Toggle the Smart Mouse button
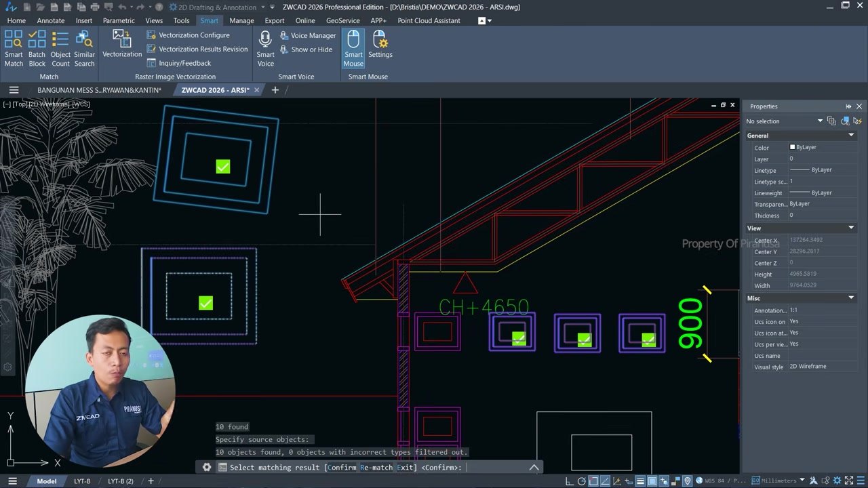Viewport: 868px width, 488px height. (x=353, y=48)
